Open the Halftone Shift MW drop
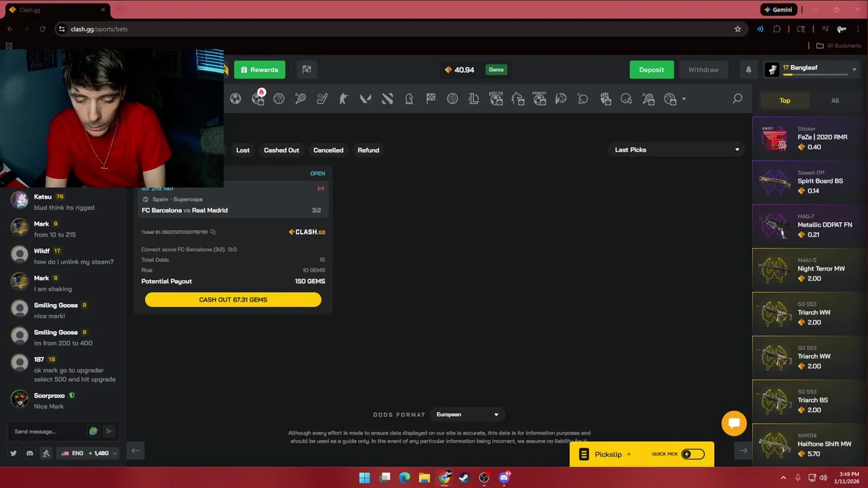 [x=810, y=445]
